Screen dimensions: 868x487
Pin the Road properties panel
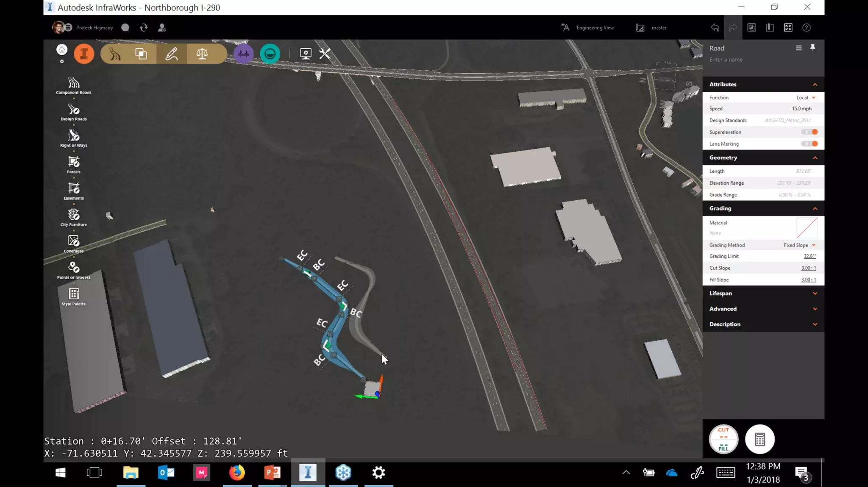point(813,47)
